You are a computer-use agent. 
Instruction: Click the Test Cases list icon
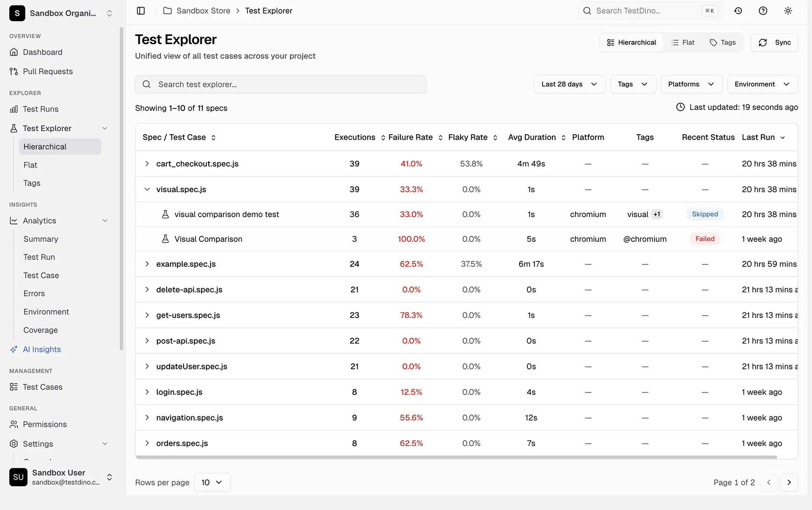tap(14, 387)
